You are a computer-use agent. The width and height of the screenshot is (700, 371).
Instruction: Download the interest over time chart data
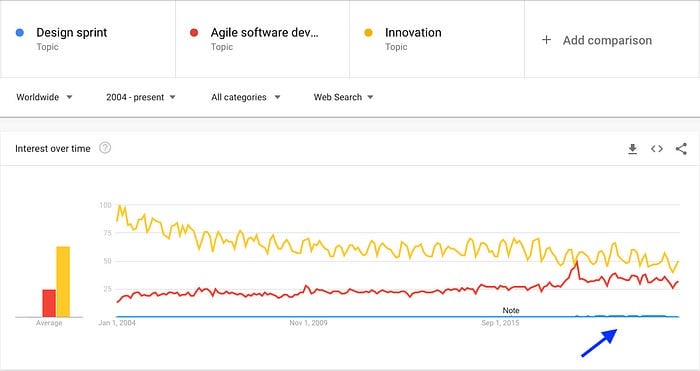[x=632, y=149]
